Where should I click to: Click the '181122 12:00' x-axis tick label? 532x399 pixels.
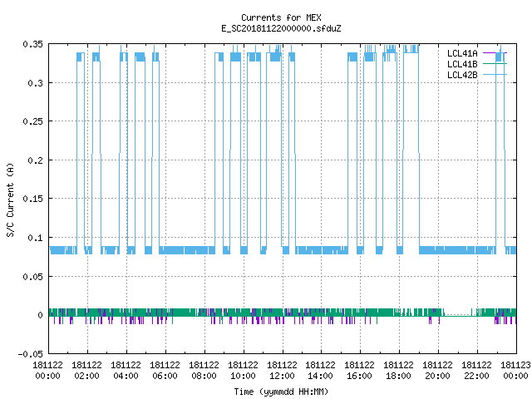282,371
